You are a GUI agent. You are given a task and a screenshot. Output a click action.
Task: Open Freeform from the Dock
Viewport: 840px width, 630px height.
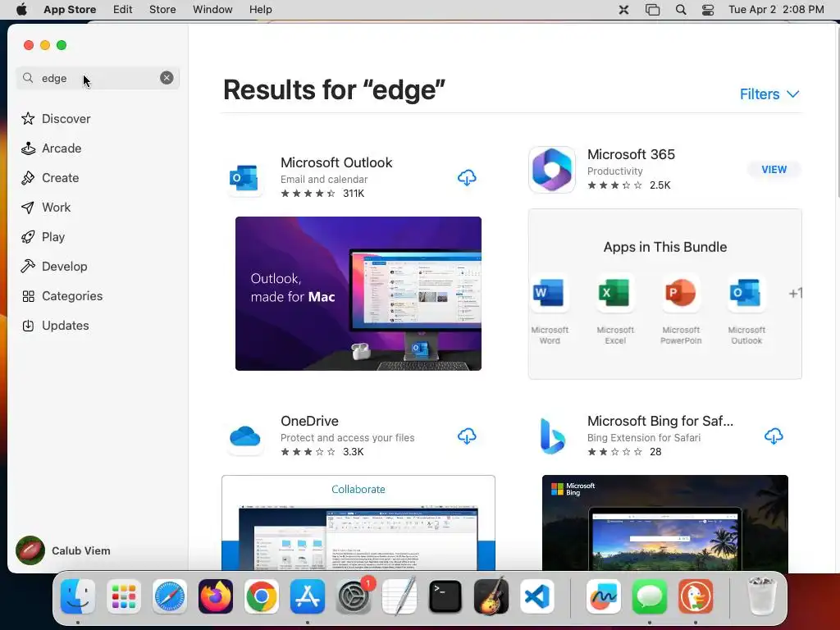point(604,596)
